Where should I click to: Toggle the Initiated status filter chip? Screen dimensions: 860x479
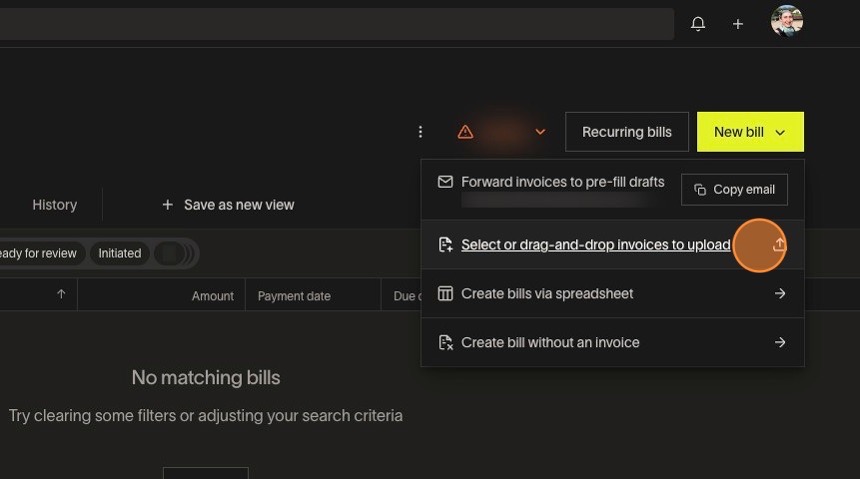click(x=119, y=254)
